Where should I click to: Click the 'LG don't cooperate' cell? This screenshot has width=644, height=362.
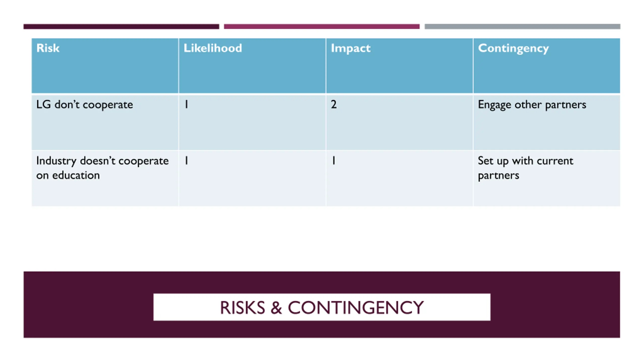105,122
